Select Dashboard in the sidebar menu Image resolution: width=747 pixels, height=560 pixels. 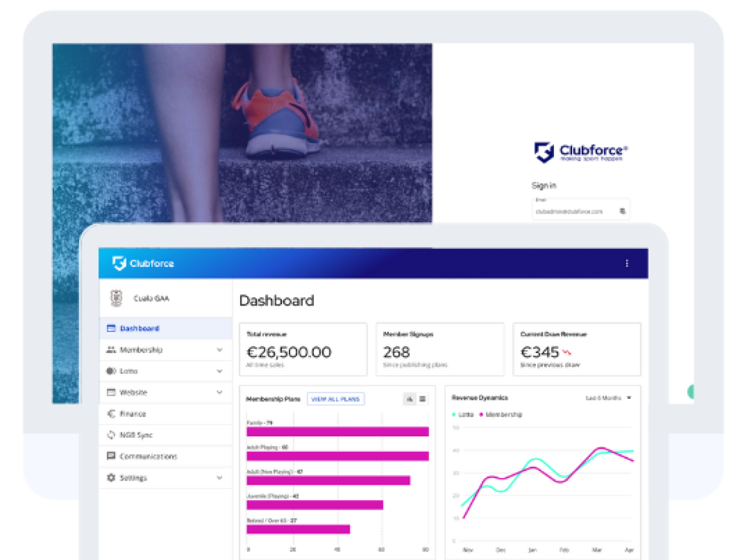point(139,329)
